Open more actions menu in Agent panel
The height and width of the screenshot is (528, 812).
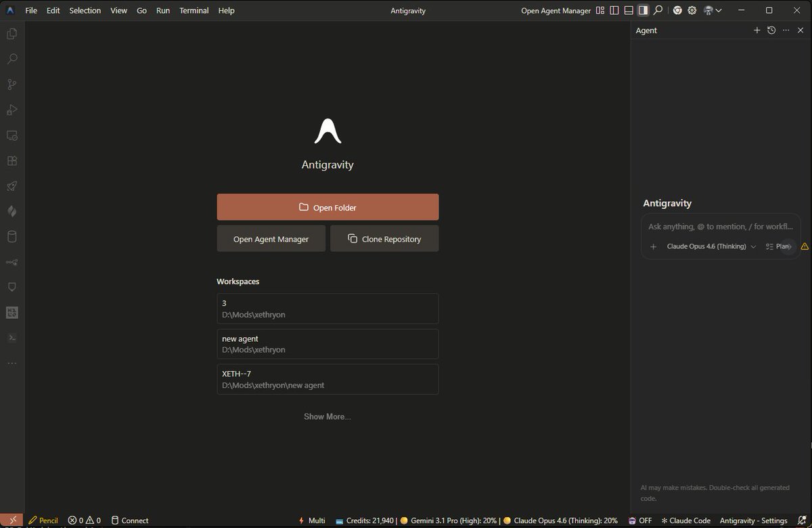point(786,30)
